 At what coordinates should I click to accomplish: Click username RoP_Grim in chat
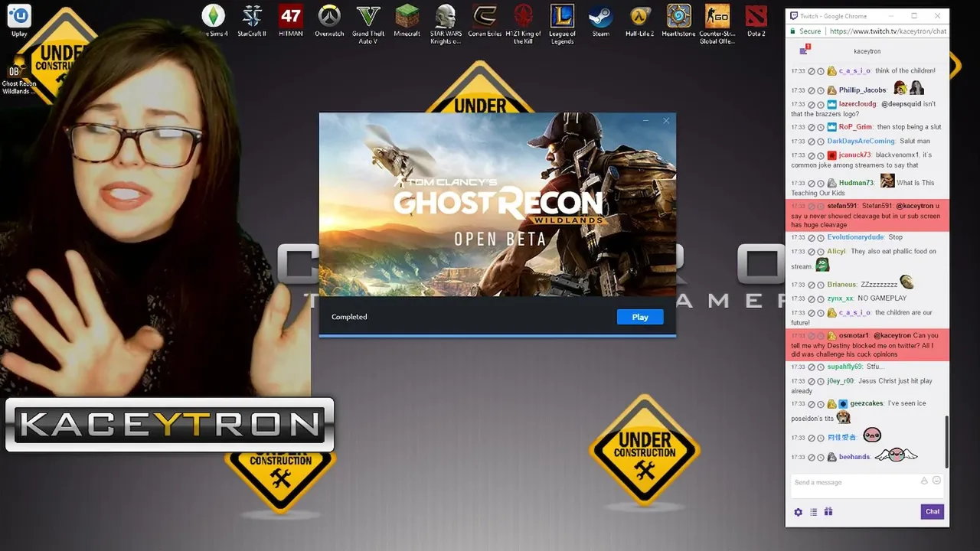pyautogui.click(x=855, y=127)
